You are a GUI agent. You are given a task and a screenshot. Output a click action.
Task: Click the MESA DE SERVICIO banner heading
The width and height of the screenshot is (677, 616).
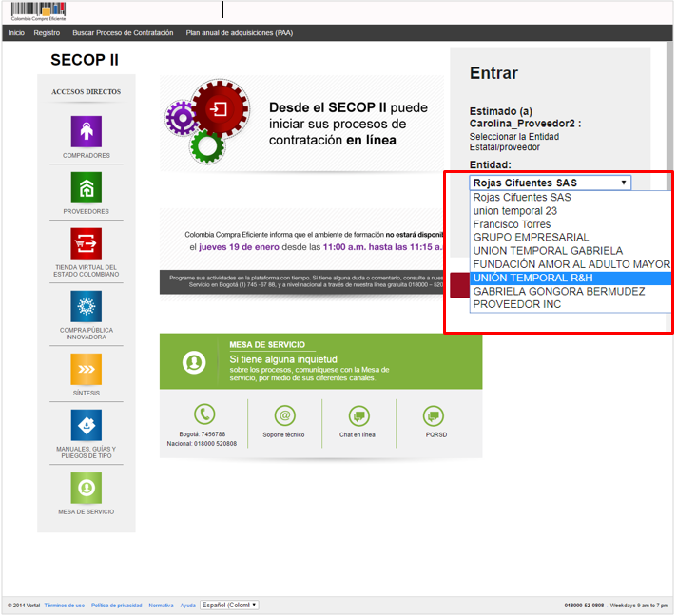(x=267, y=345)
